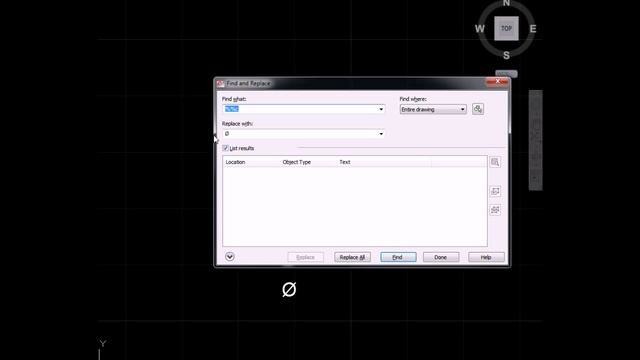Image resolution: width=640 pixels, height=360 pixels.
Task: Toggle the List results checkbox
Action: pos(225,148)
